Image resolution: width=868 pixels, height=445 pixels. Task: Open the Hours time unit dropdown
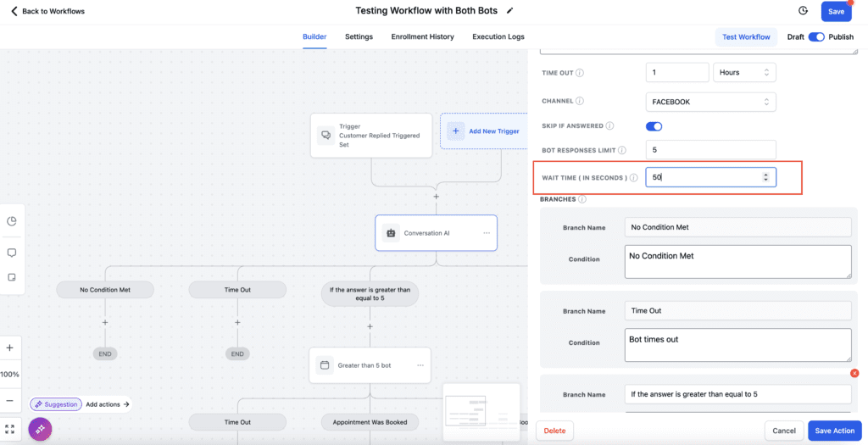pos(744,73)
